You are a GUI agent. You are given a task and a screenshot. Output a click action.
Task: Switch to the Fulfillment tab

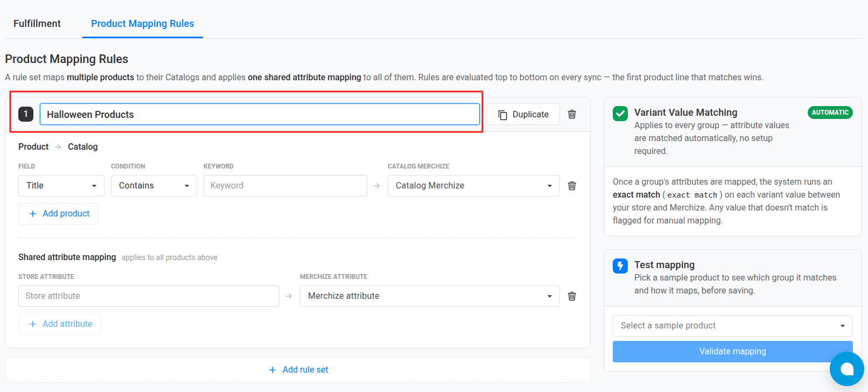37,24
